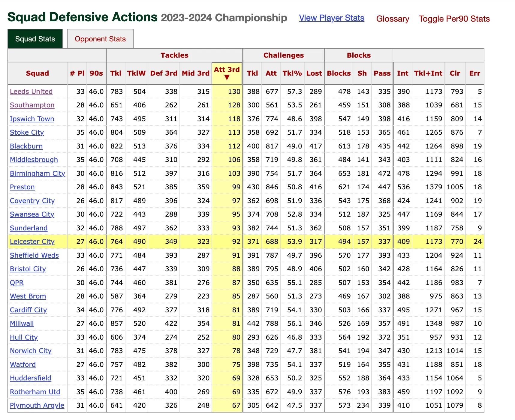This screenshot has height=420, width=515.
Task: Select Hull City Tkl% value 46.8
Action: pyautogui.click(x=294, y=337)
